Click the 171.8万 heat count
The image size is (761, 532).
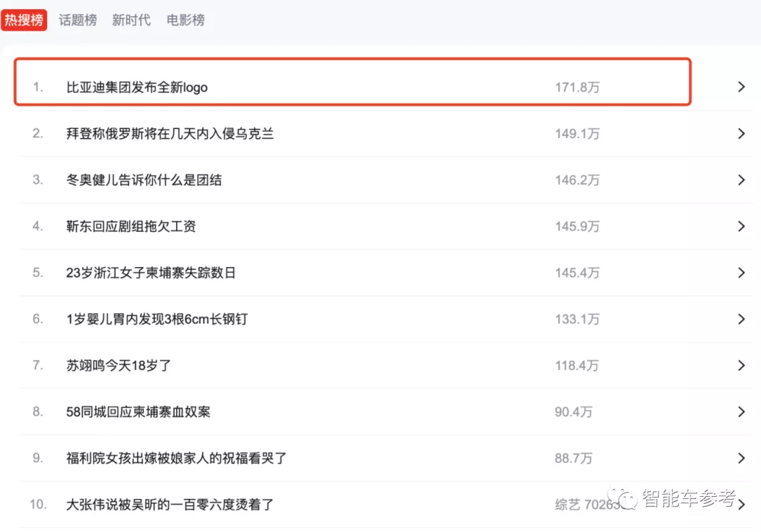pos(577,87)
